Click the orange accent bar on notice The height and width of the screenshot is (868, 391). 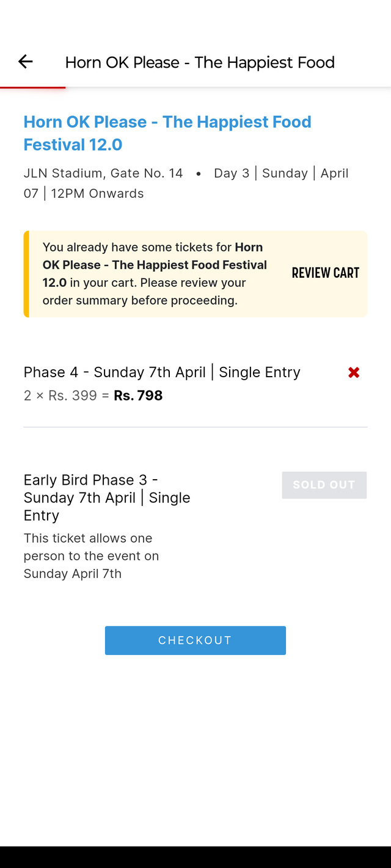[26, 273]
